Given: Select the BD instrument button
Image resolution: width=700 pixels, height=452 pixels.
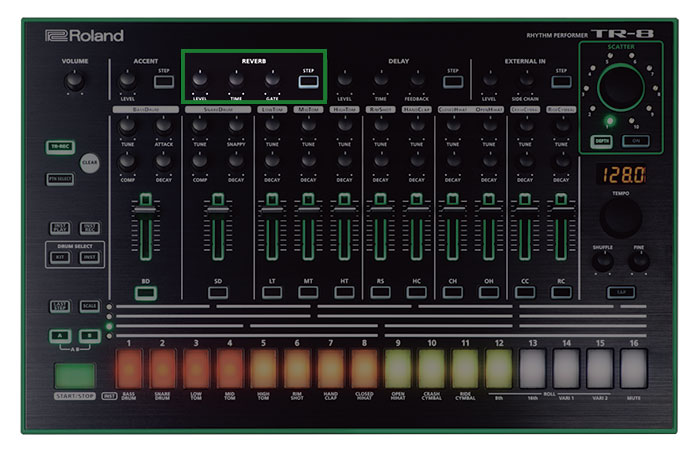Looking at the screenshot, I should pos(146,293).
